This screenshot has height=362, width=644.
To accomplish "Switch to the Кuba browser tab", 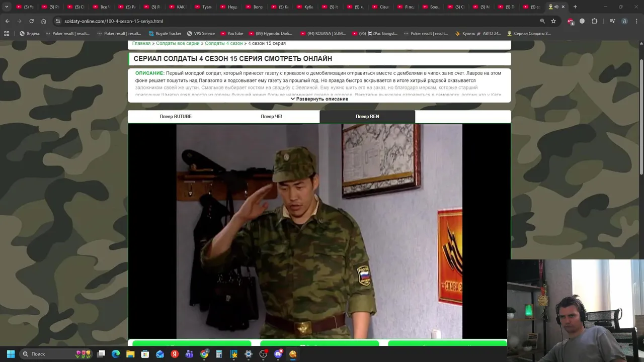I will coord(306,7).
